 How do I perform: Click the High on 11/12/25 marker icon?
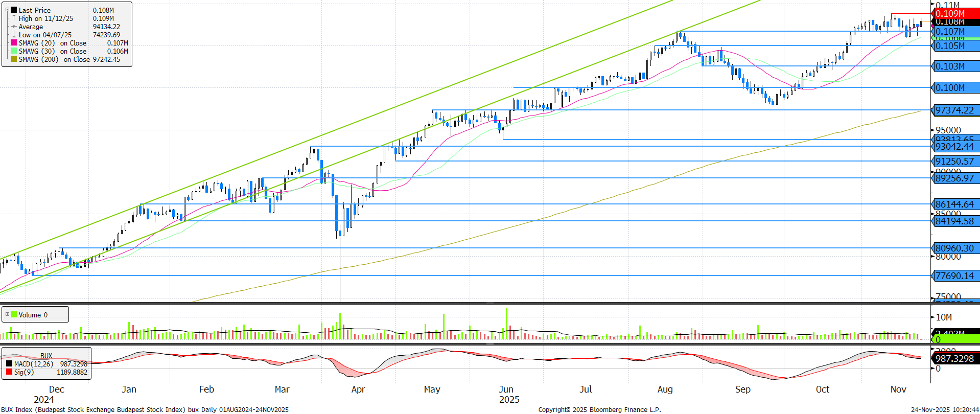pyautogui.click(x=14, y=18)
